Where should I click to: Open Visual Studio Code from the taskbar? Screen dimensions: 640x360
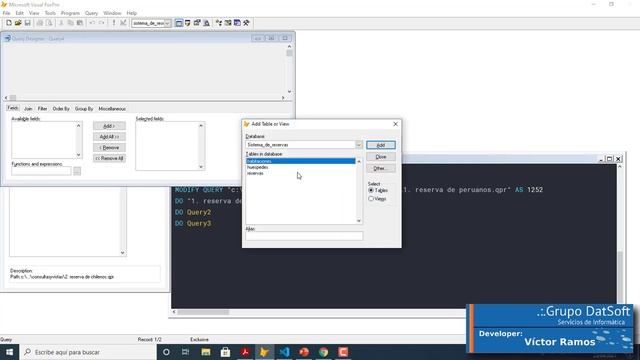coord(284,352)
